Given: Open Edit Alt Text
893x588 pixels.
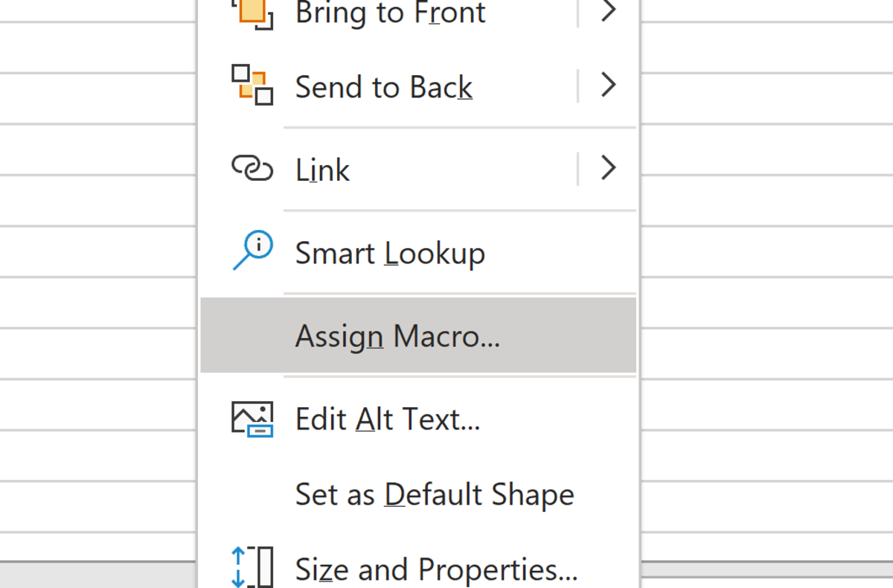Looking at the screenshot, I should (388, 418).
